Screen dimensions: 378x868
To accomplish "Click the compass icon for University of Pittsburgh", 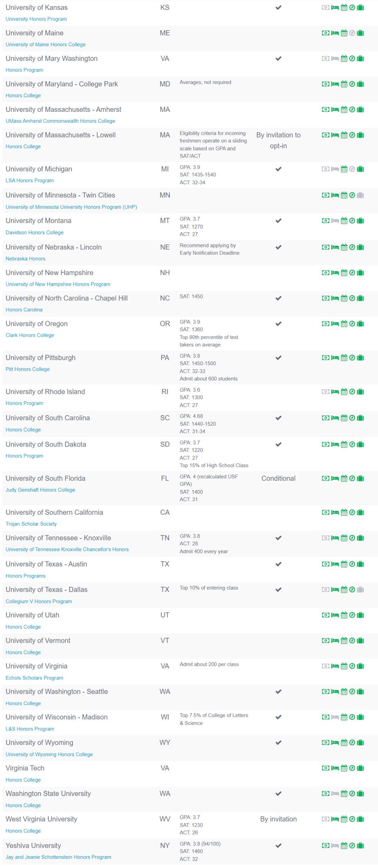I will tap(352, 358).
